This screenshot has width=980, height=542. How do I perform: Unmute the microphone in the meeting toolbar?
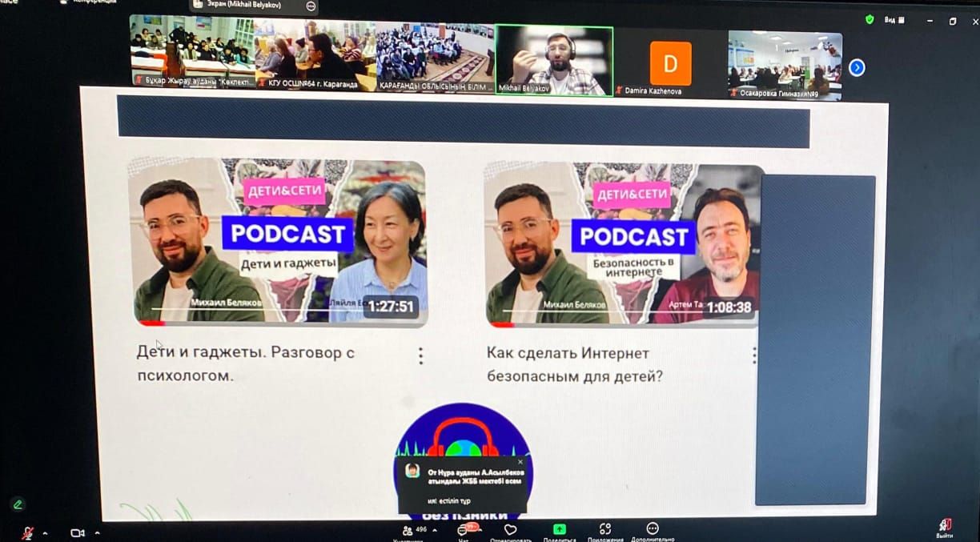[x=28, y=532]
